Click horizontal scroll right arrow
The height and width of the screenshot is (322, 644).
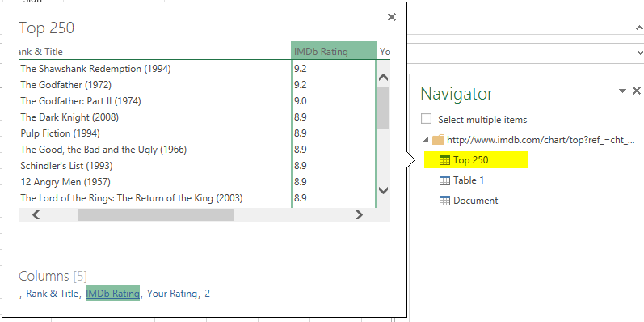tap(359, 214)
